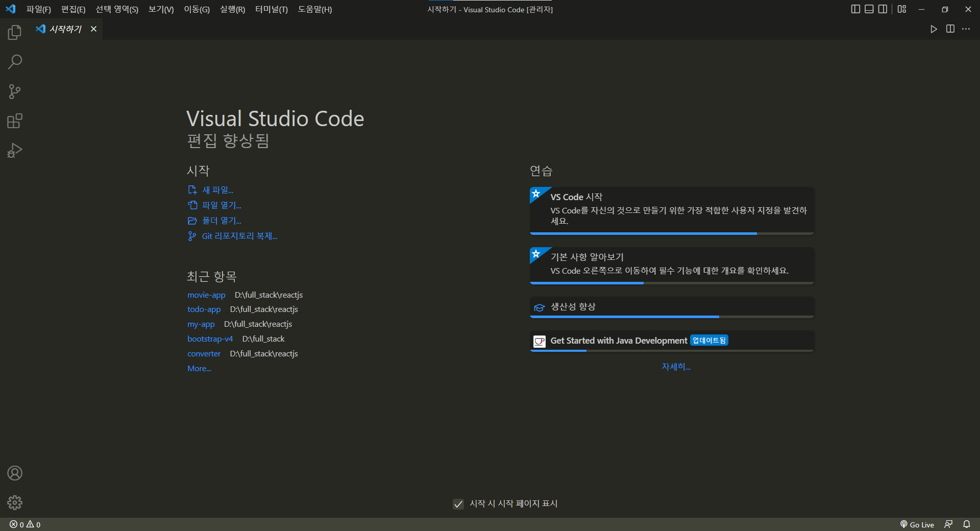This screenshot has height=531, width=980.
Task: Open the 도움말(H) menu
Action: pos(315,9)
